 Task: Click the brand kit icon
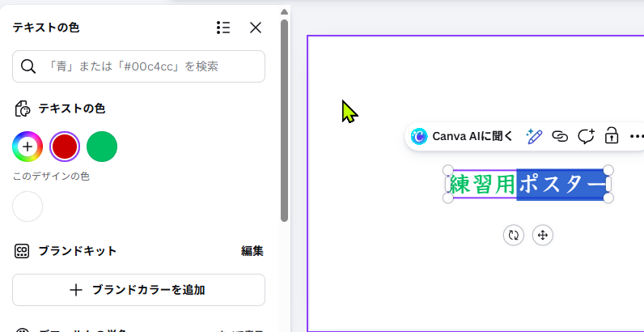[22, 251]
